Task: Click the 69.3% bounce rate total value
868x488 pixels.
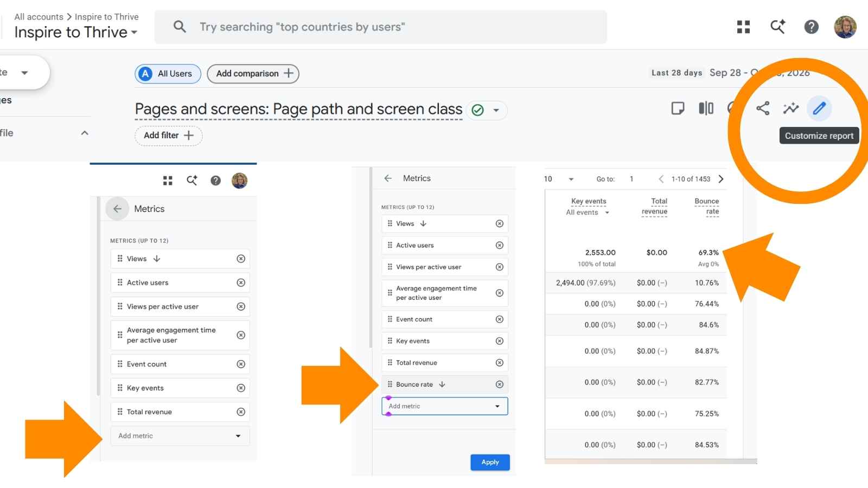Action: (709, 253)
